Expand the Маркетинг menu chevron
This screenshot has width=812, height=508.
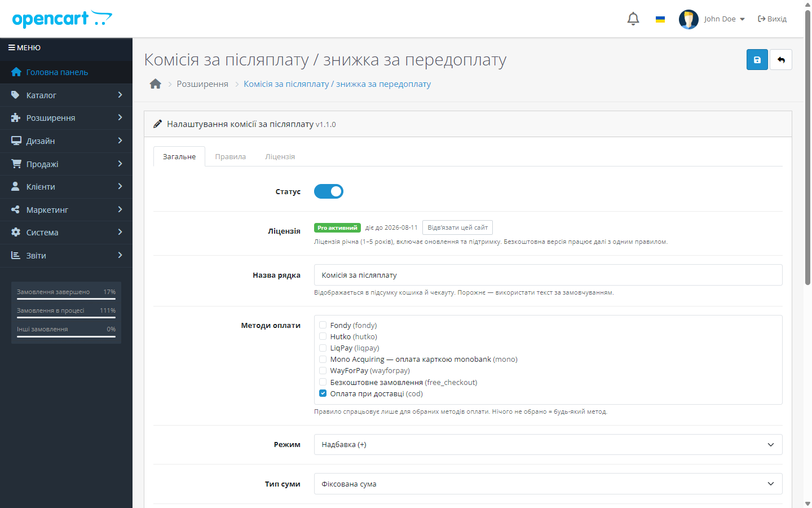120,209
